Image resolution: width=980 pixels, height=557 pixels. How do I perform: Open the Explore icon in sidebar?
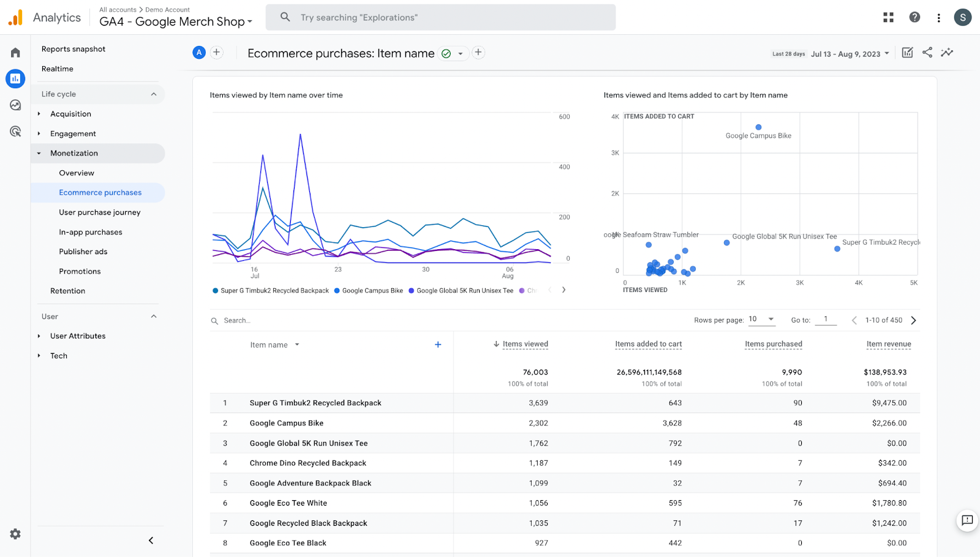(15, 105)
